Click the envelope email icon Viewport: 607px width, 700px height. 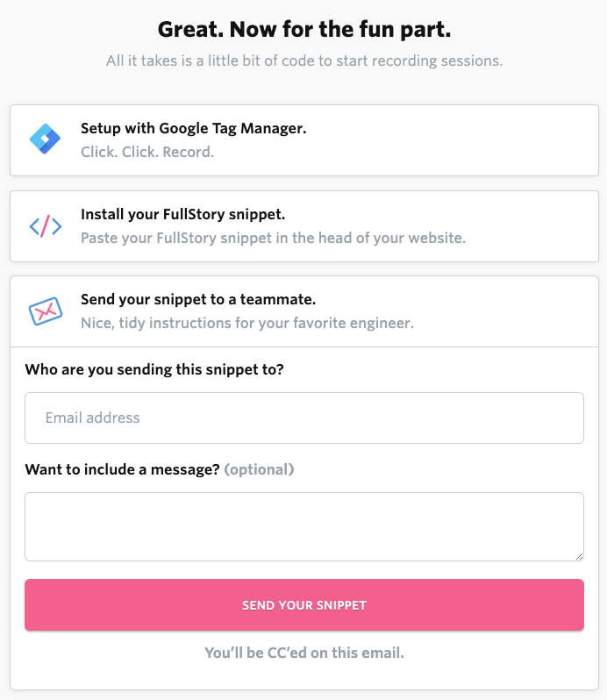tap(46, 311)
